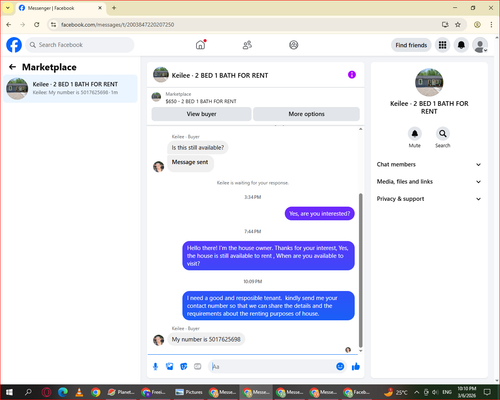
Task: Click the "My number is 5017625698" message
Action: (206, 339)
